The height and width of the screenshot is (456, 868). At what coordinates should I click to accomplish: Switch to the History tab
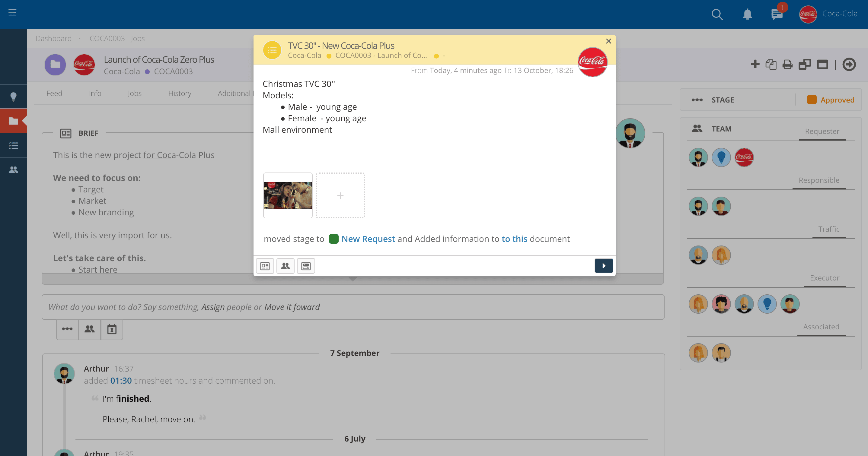(180, 93)
